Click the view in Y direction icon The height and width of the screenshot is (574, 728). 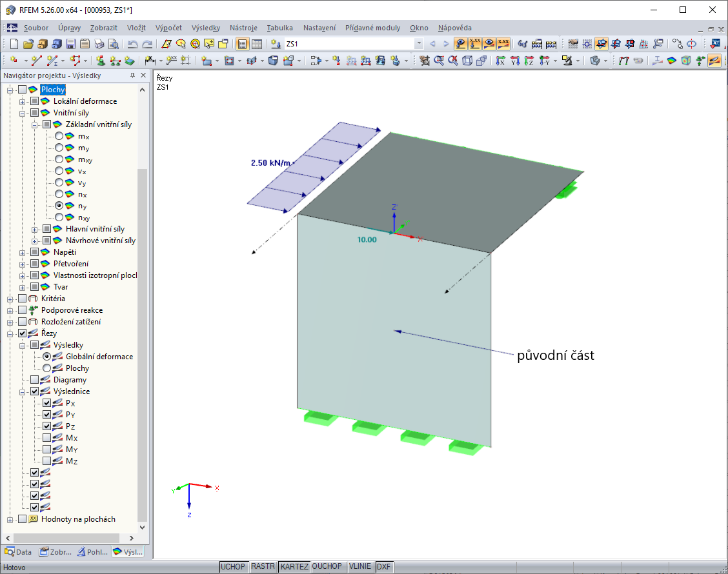point(515,61)
